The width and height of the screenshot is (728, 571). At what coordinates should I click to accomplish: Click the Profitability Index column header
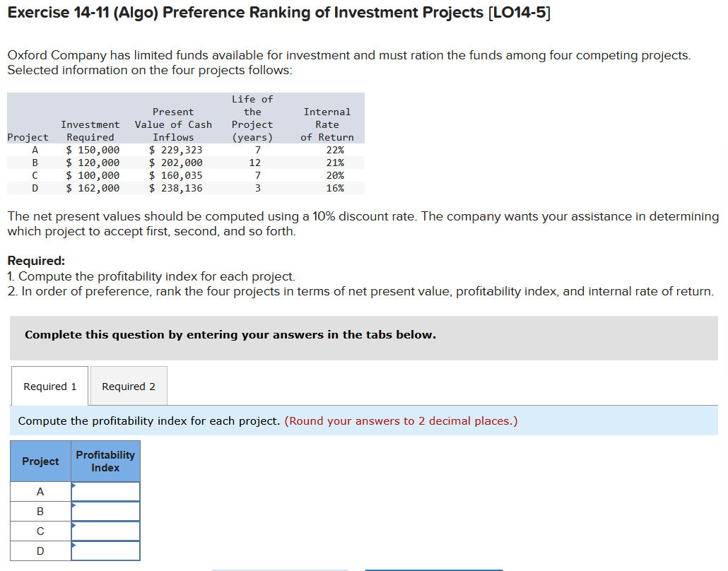click(x=105, y=461)
